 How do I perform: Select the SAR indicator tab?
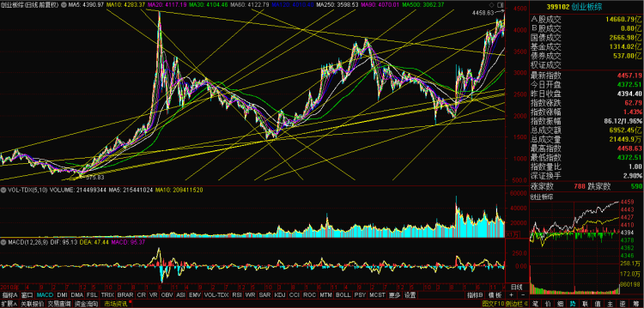pyautogui.click(x=265, y=295)
